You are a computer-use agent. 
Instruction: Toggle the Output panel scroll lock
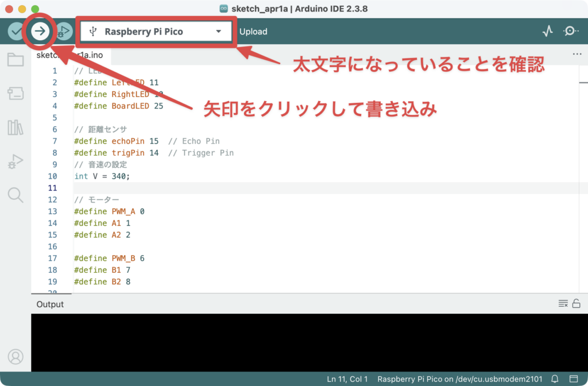pyautogui.click(x=576, y=304)
